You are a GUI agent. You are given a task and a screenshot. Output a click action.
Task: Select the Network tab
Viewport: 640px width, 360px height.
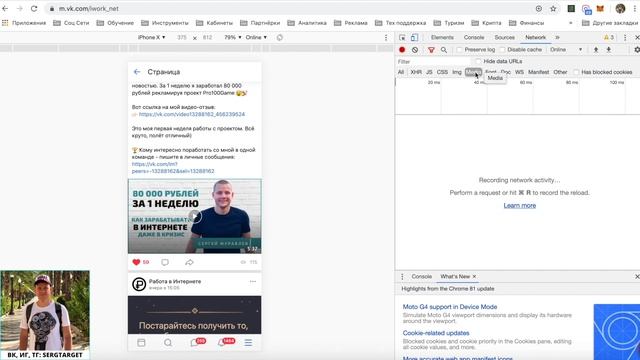pyautogui.click(x=536, y=38)
